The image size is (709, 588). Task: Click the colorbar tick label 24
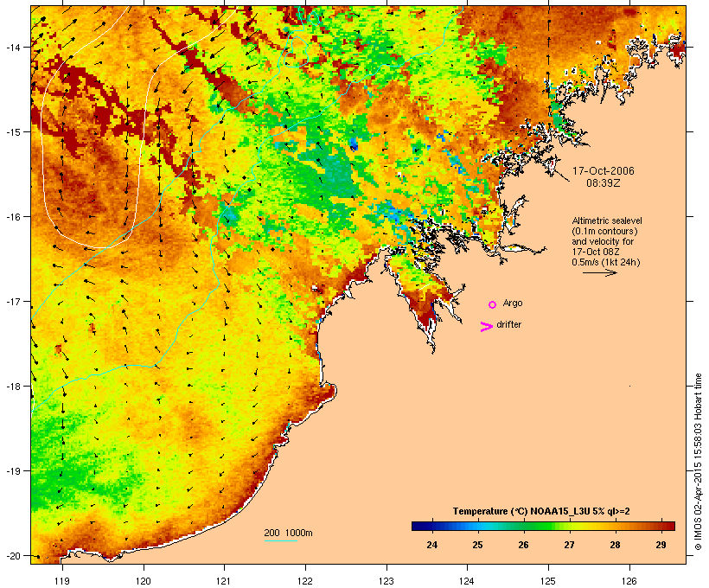pyautogui.click(x=432, y=545)
